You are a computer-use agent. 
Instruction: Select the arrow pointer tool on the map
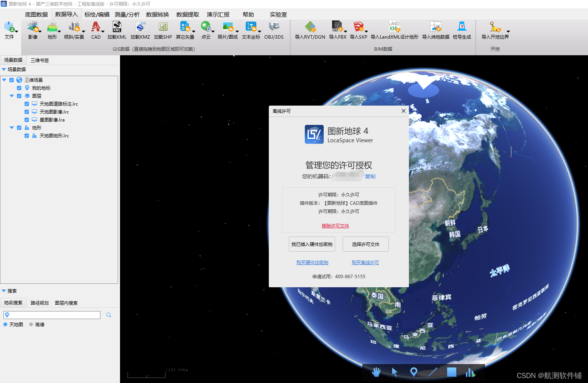tap(395, 372)
